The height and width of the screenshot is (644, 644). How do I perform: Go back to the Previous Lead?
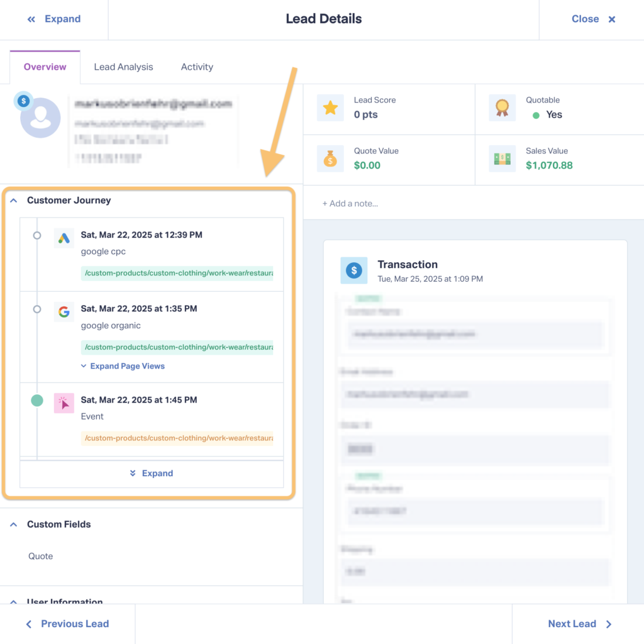coord(67,624)
